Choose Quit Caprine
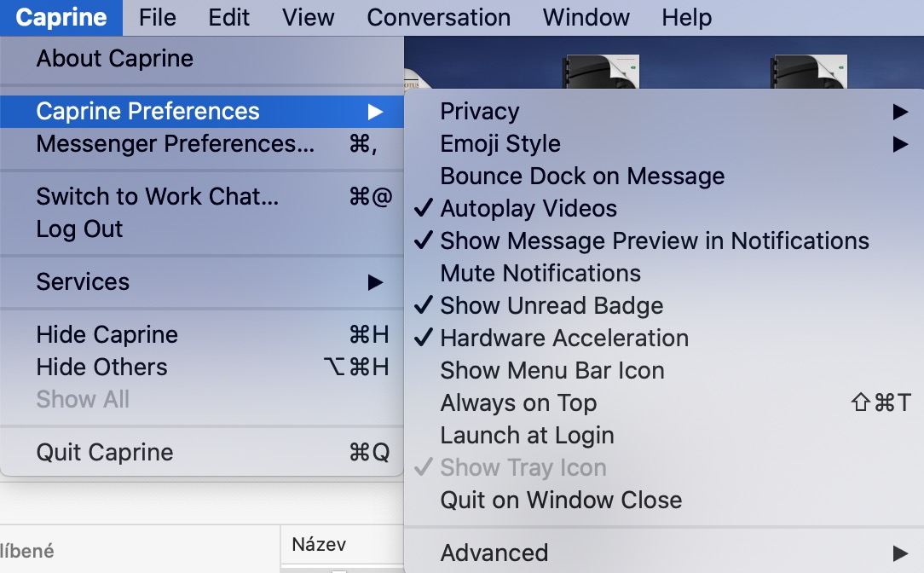Image resolution: width=924 pixels, height=573 pixels. click(x=201, y=453)
